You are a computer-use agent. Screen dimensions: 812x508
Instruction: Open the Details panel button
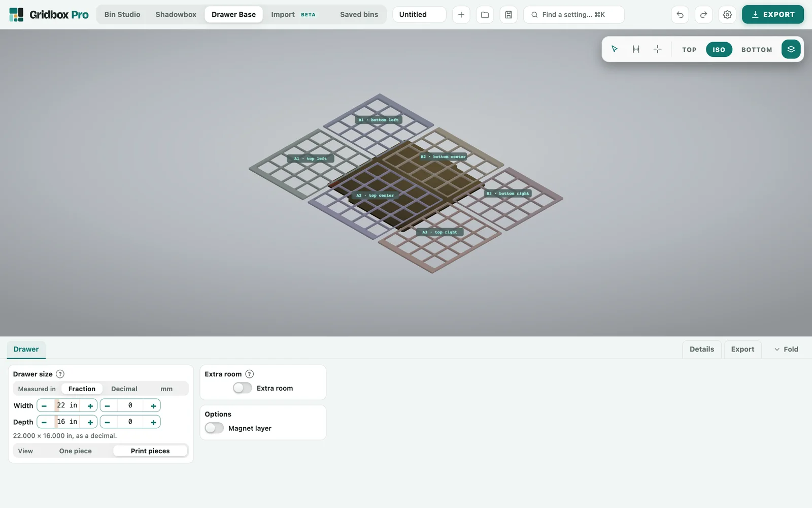[702, 350]
